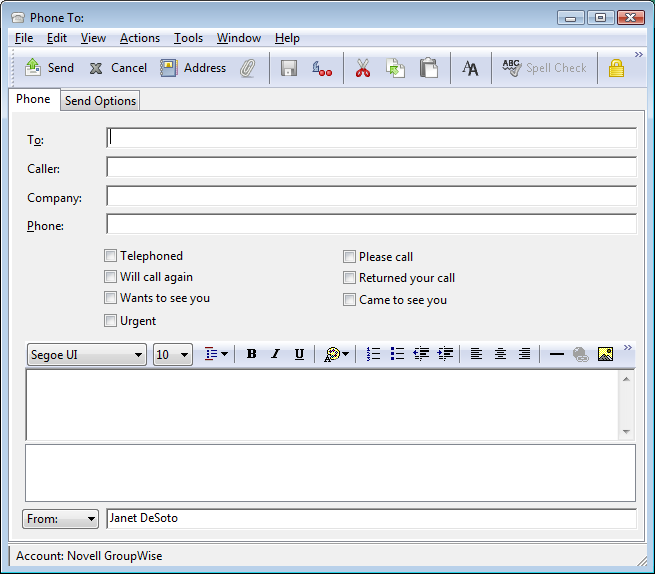The image size is (655, 574).
Task: Open the font size 10 dropdown
Action: coord(173,355)
